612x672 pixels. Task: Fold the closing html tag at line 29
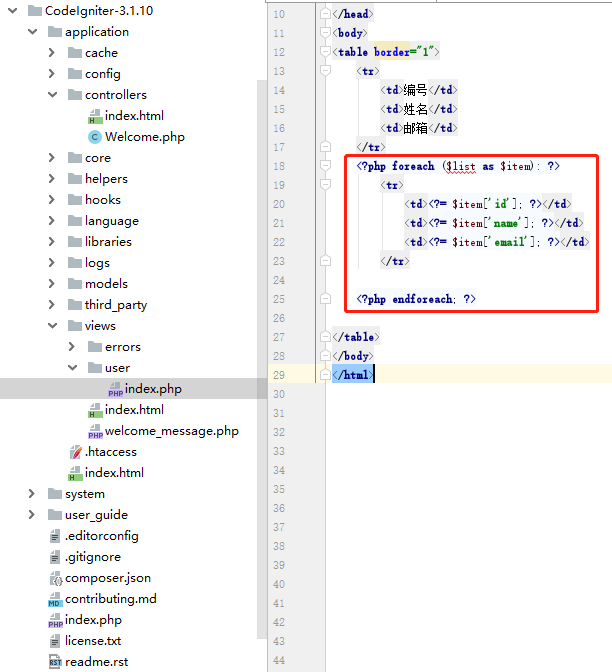[325, 375]
